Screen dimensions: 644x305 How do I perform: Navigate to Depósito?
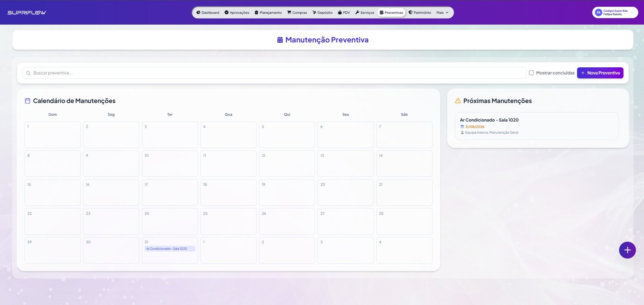[322, 12]
